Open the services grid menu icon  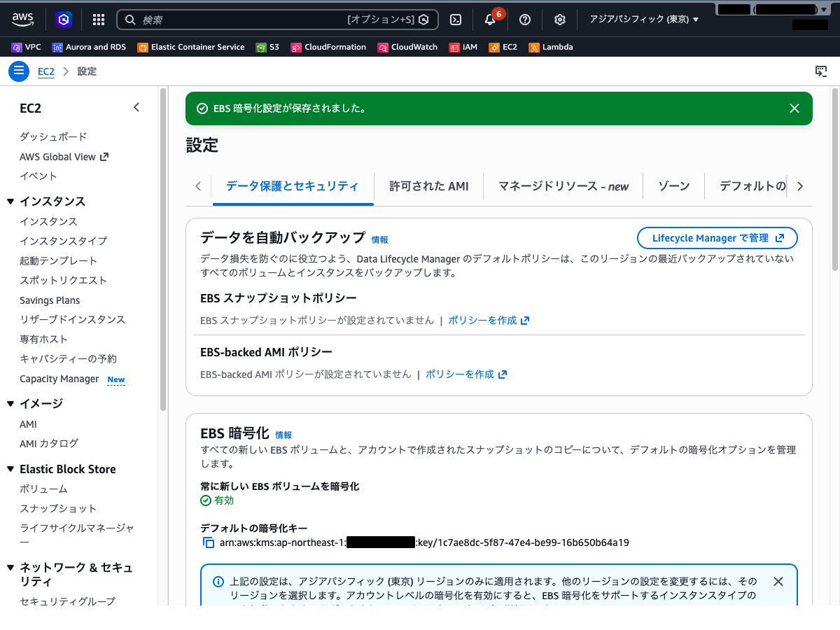point(99,20)
